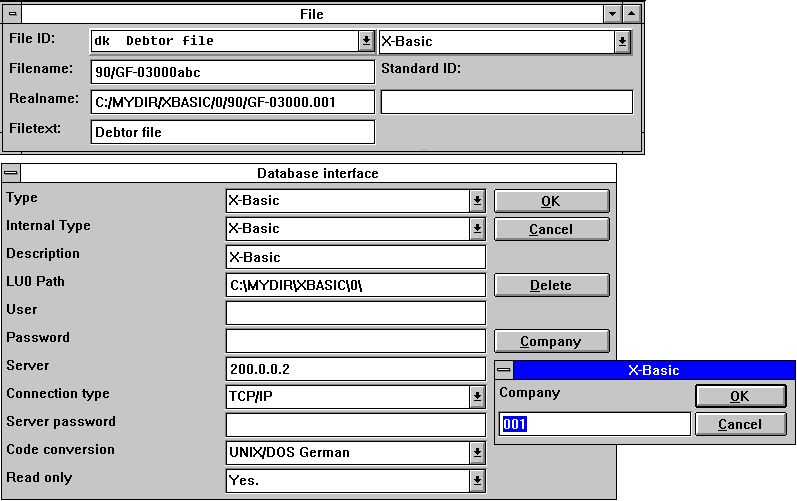Focus the Description field
The image size is (797, 501).
[x=356, y=257]
